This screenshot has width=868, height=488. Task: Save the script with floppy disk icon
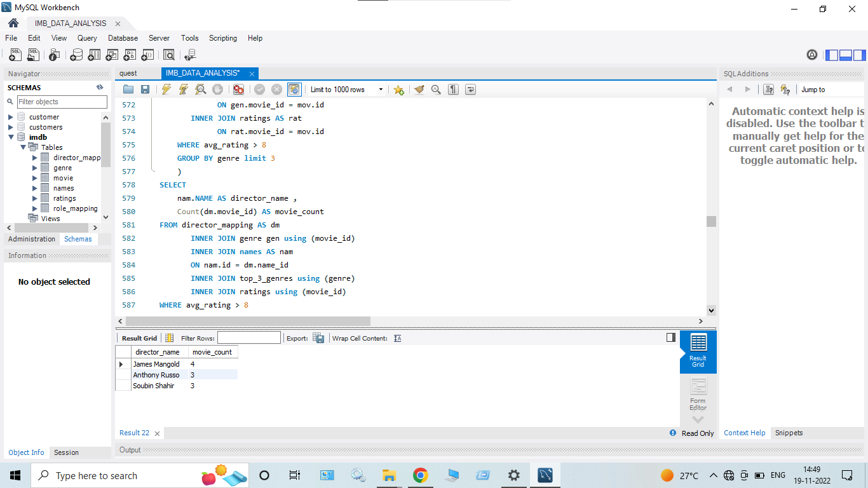point(145,90)
